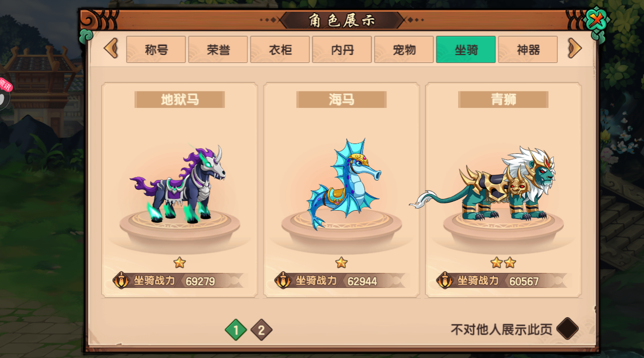This screenshot has height=358, width=644.
Task: Click the 坐骑战力 icon under 青狮
Action: tap(444, 281)
